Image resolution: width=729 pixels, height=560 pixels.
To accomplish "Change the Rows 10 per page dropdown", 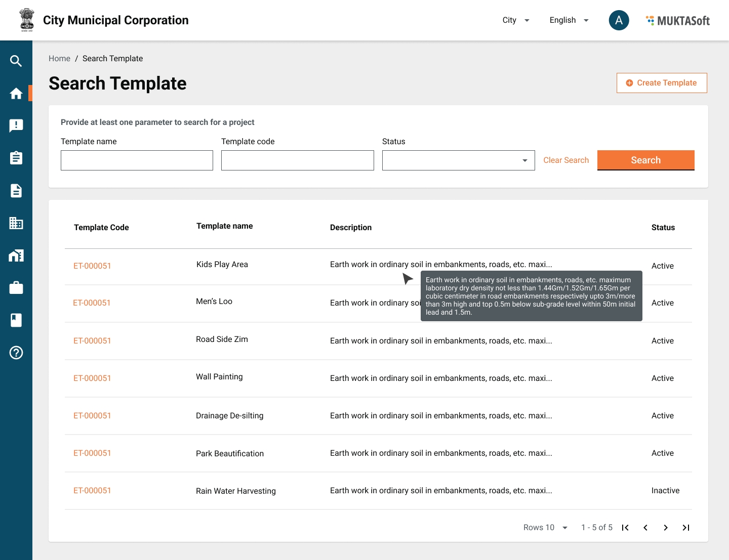I will 545,528.
